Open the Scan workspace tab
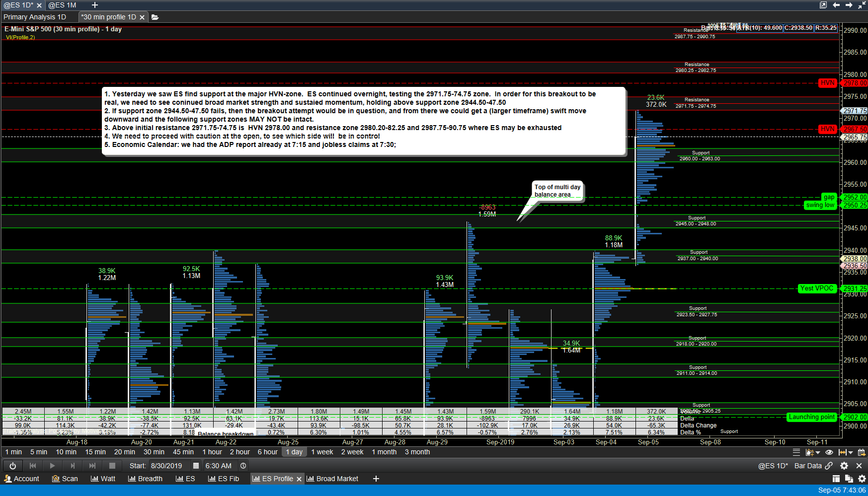The height and width of the screenshot is (496, 868). pos(65,479)
